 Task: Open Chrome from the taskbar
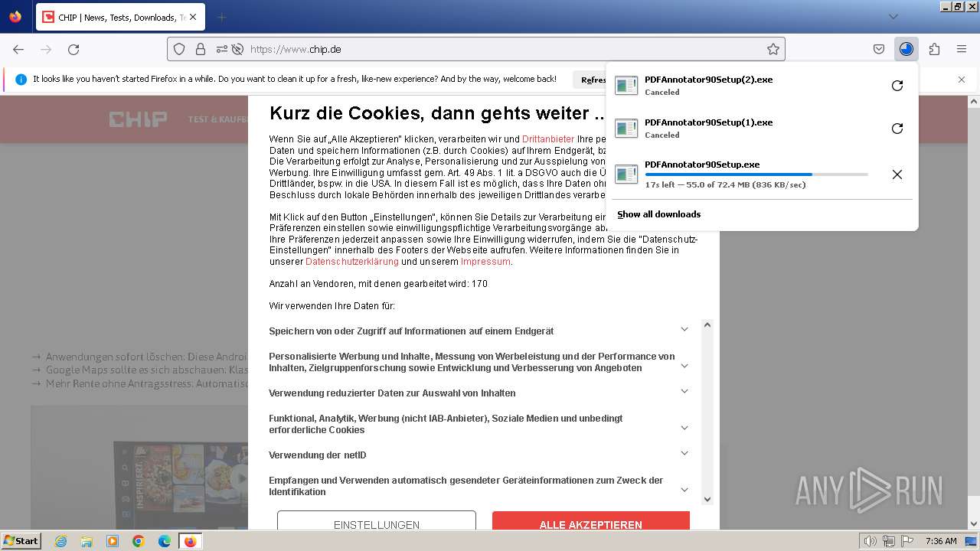click(139, 541)
